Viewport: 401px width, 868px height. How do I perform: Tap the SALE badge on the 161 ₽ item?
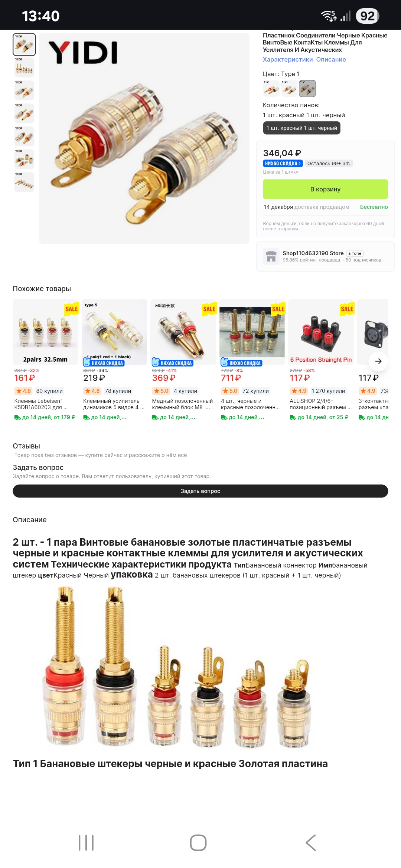(71, 309)
